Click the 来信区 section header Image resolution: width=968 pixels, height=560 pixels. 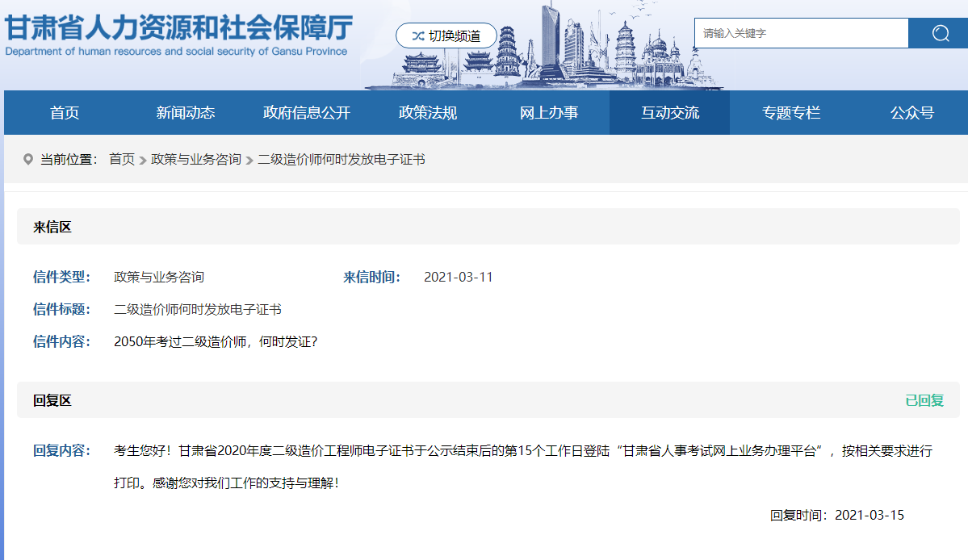[52, 227]
